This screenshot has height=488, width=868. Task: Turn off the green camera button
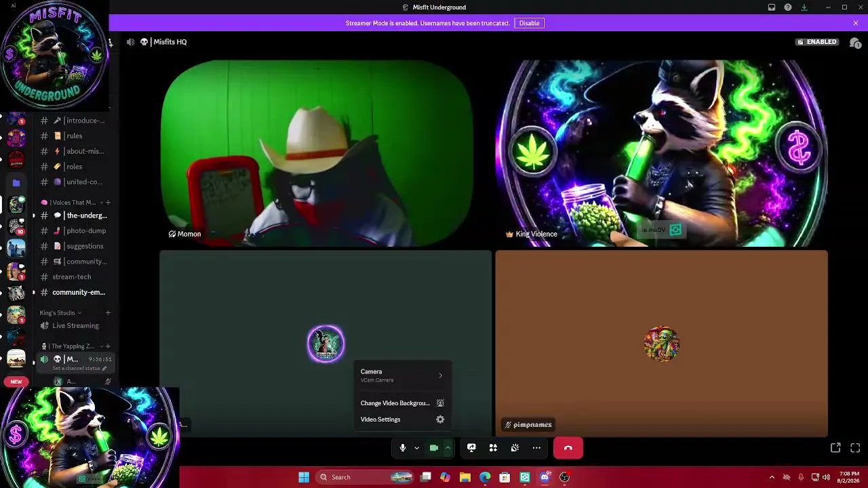(x=434, y=448)
